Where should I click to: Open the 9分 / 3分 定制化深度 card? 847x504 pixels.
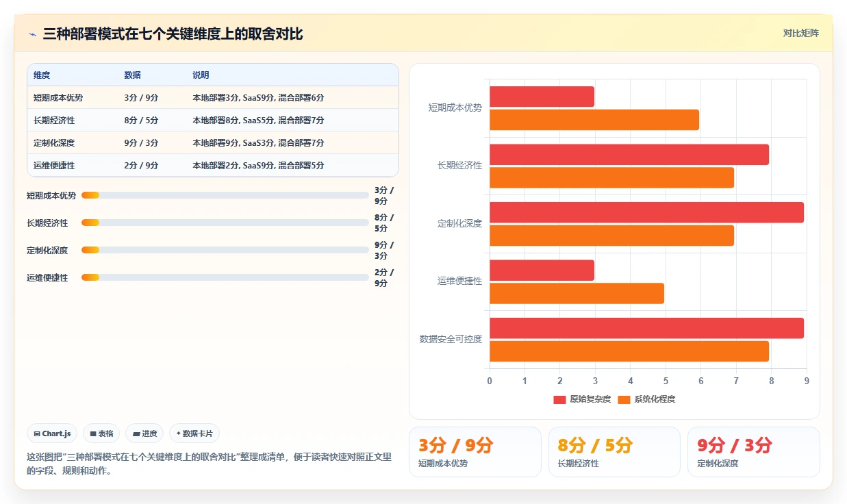pyautogui.click(x=754, y=452)
